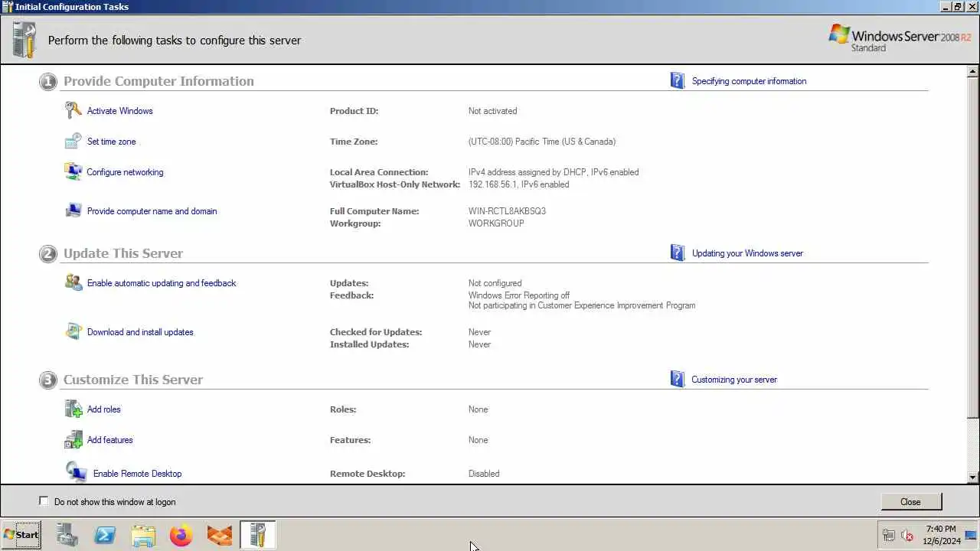The width and height of the screenshot is (980, 551).
Task: Open the Add roles link
Action: click(x=103, y=409)
